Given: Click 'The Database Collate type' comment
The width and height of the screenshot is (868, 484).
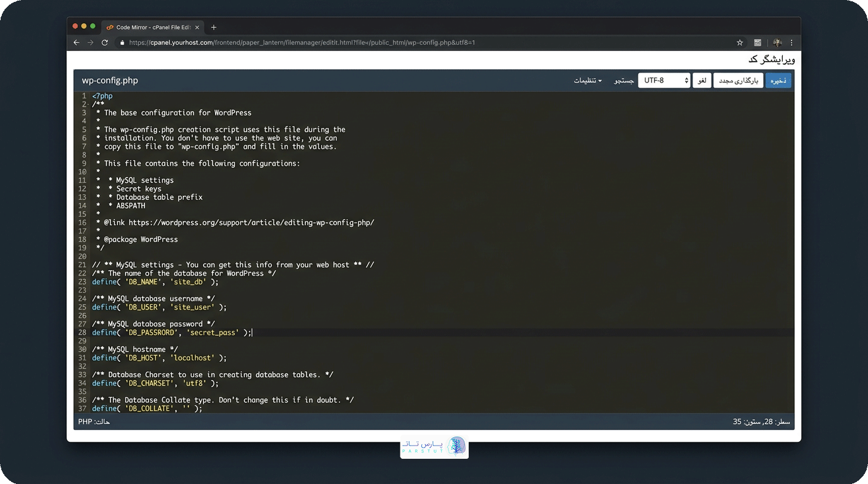Looking at the screenshot, I should pyautogui.click(x=223, y=400).
